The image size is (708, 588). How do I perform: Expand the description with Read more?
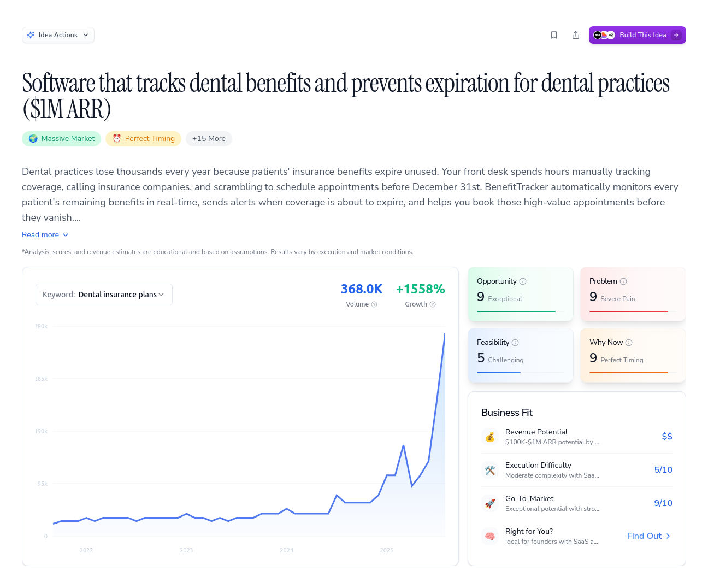coord(45,234)
